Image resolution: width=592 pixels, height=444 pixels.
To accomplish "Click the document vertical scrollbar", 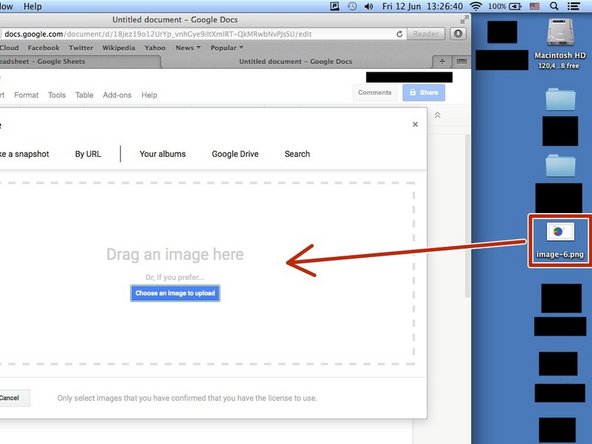I will coord(467,215).
